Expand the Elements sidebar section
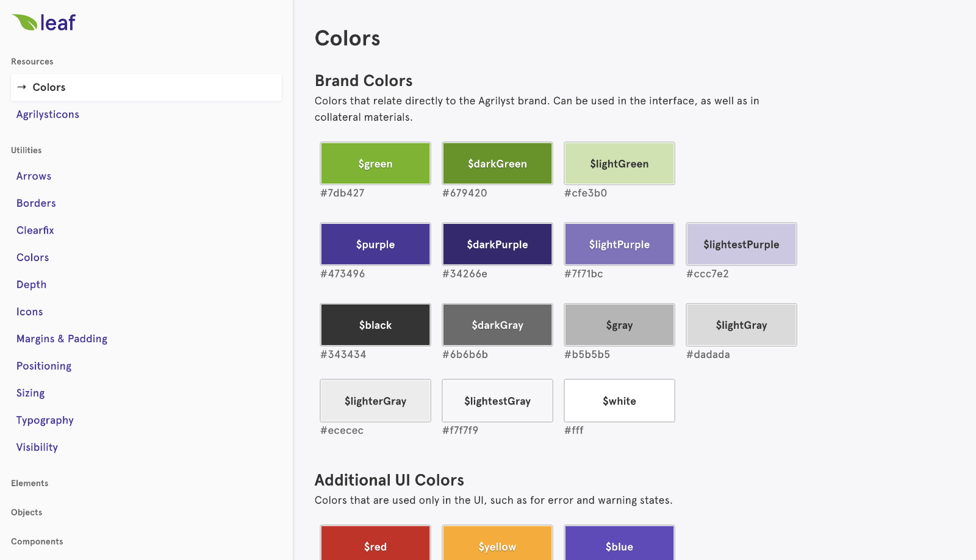This screenshot has height=560, width=976. pyautogui.click(x=29, y=483)
